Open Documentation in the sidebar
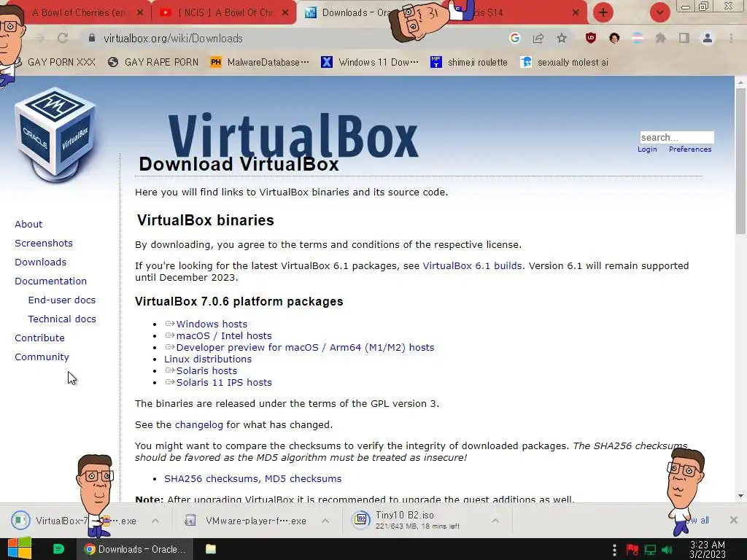Viewport: 747px width, 560px height. [x=51, y=281]
